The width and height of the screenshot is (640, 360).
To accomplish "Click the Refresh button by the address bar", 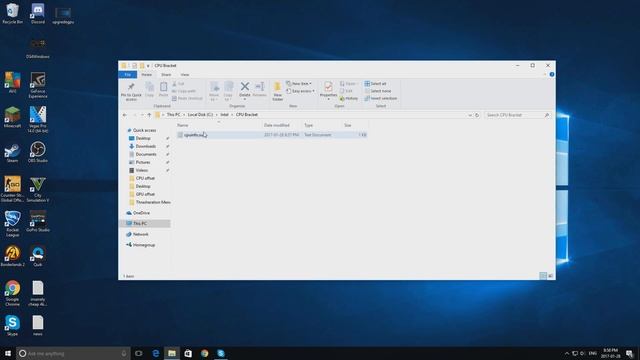I will (x=477, y=115).
